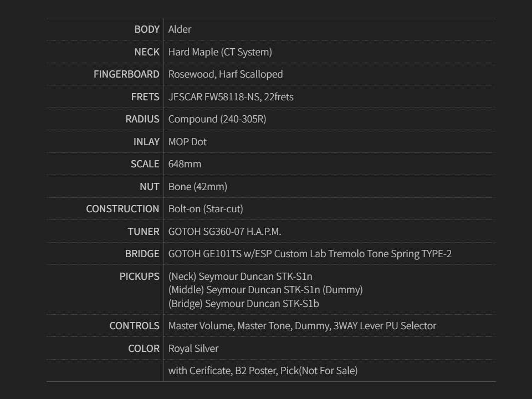Image resolution: width=532 pixels, height=399 pixels.
Task: Click JESCAR FW58118-NS, 22frets text
Action: pos(231,97)
